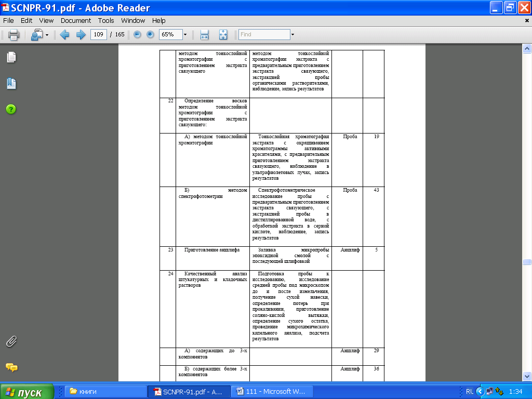Click the zoom out minus button
Image resolution: width=532 pixels, height=399 pixels.
pos(137,35)
